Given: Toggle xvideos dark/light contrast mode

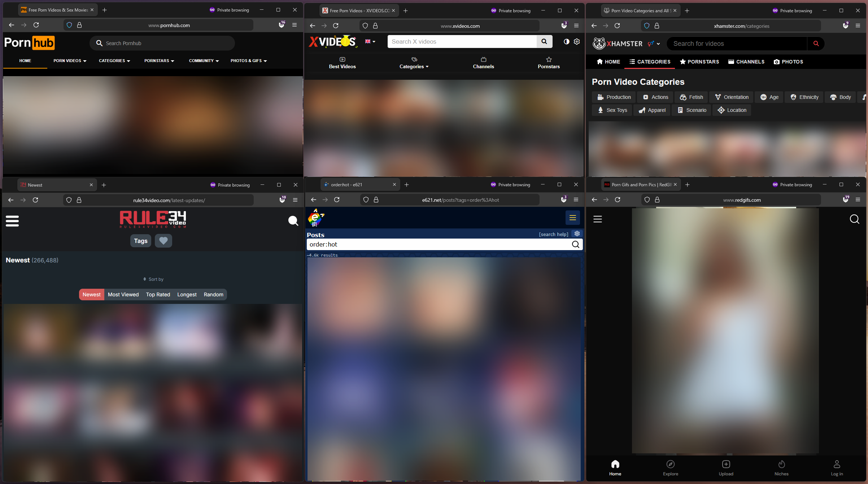Looking at the screenshot, I should pyautogui.click(x=566, y=42).
